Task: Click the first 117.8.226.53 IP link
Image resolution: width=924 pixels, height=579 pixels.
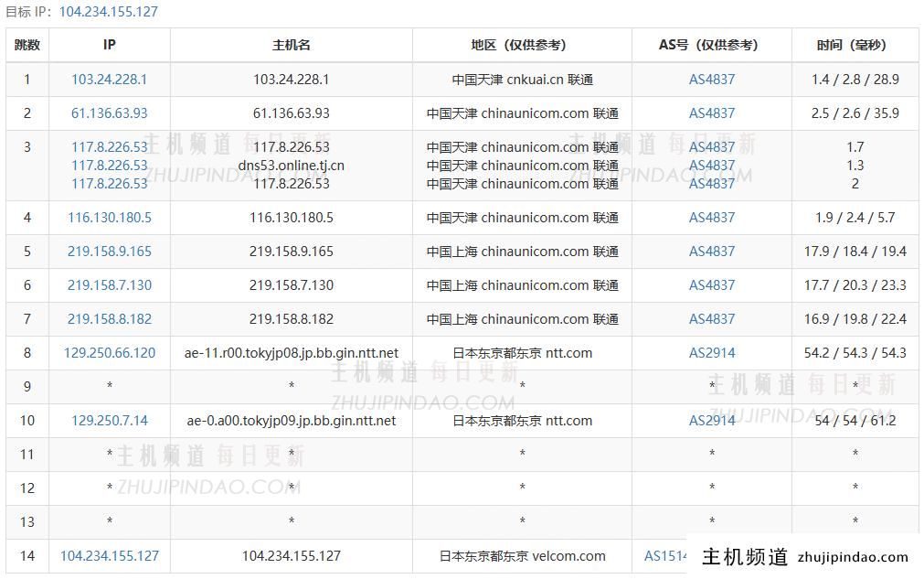Action: point(109,147)
